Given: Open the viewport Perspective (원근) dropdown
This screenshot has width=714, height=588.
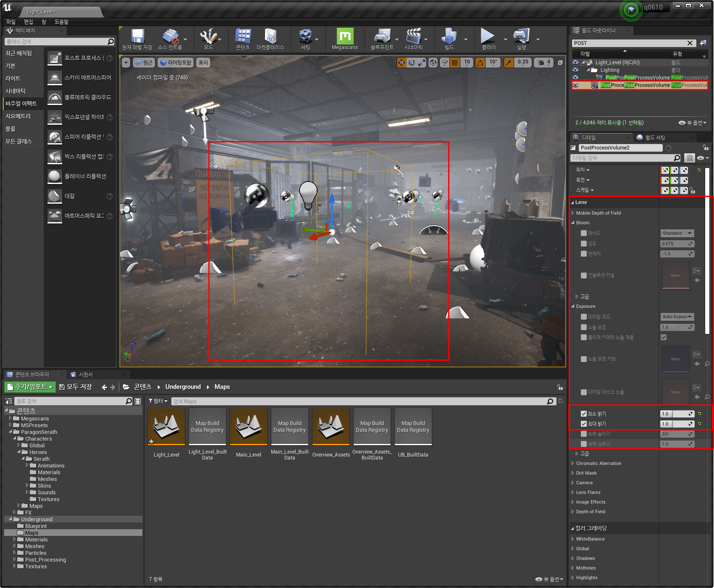Looking at the screenshot, I should click(x=144, y=63).
